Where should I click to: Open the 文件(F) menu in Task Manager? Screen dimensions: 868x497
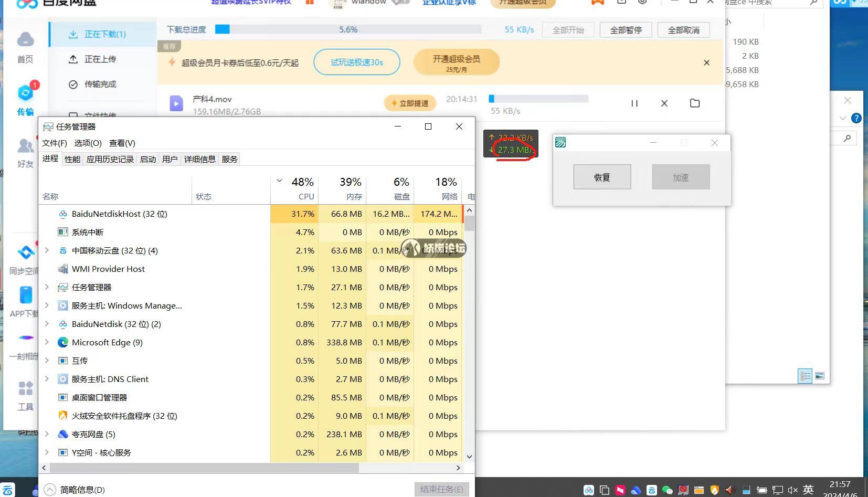(x=55, y=143)
